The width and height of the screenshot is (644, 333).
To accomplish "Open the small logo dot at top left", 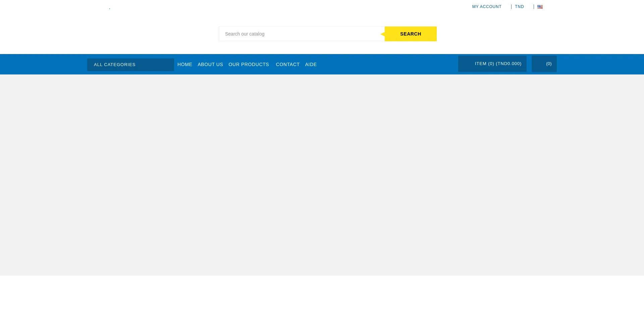I will [x=110, y=9].
